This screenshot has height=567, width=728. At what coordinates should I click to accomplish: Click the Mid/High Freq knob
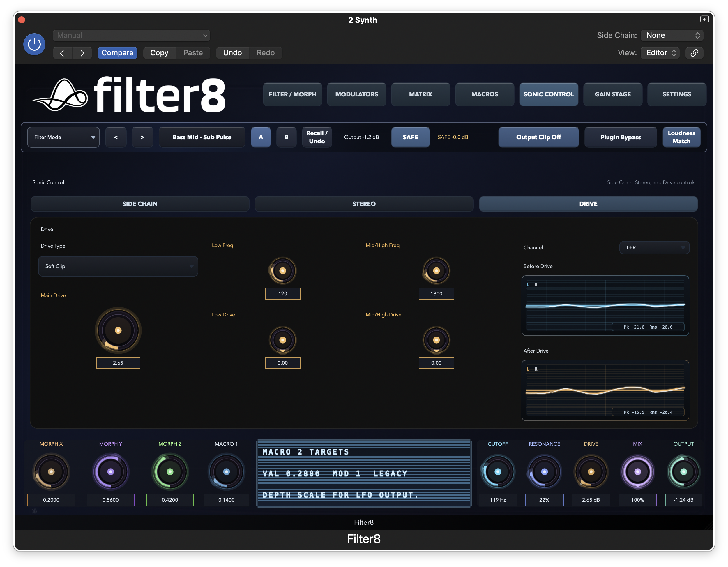(x=436, y=270)
